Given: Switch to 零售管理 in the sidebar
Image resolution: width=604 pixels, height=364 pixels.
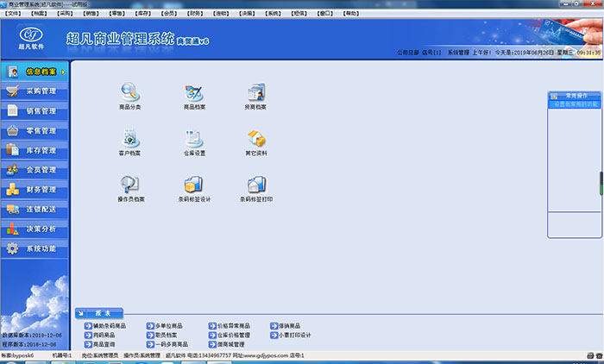Looking at the screenshot, I should tap(35, 130).
